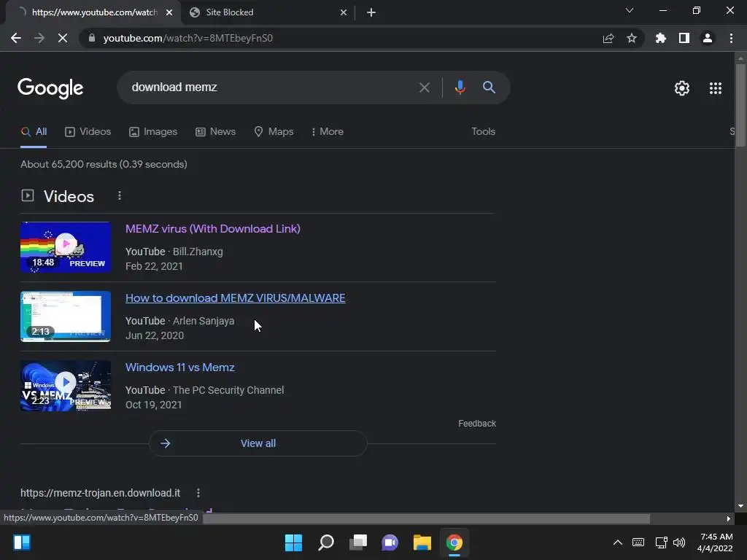Toggle the Chrome side panel icon
The image size is (747, 560).
tap(684, 38)
